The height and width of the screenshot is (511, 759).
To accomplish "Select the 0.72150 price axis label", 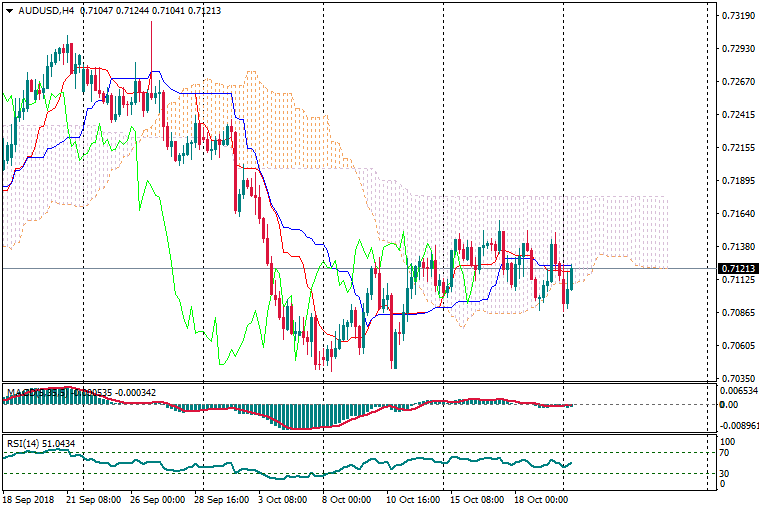I will point(736,148).
